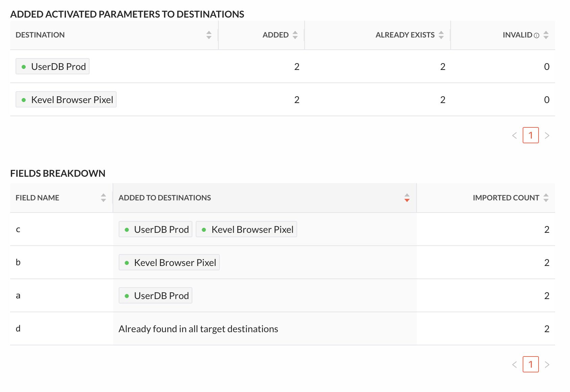Select the Invalid value for UserDB Prod
The image size is (570, 392).
click(547, 67)
